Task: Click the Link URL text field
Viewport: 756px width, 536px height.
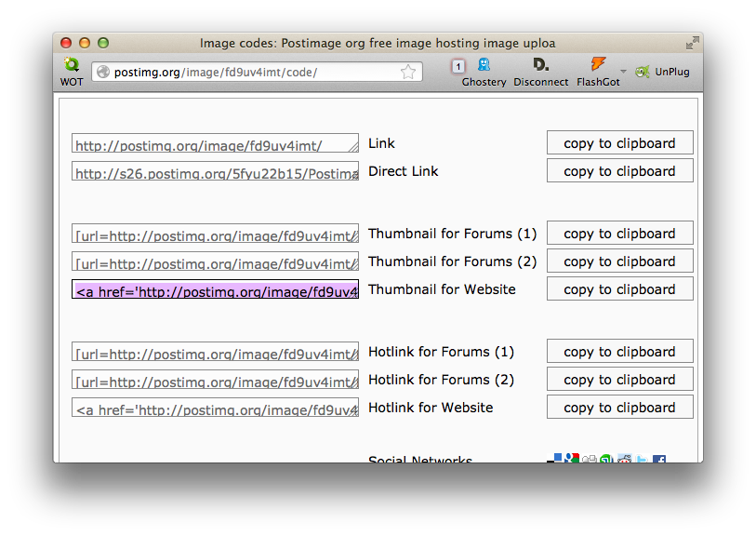Action: [x=215, y=143]
